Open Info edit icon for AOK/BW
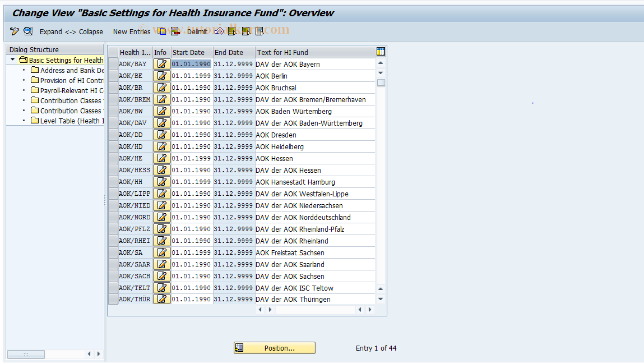Viewport: 644px width, 363px height. (162, 111)
